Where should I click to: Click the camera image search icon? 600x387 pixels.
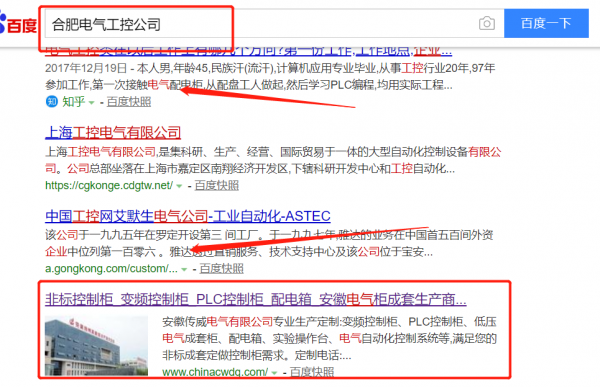[x=487, y=23]
